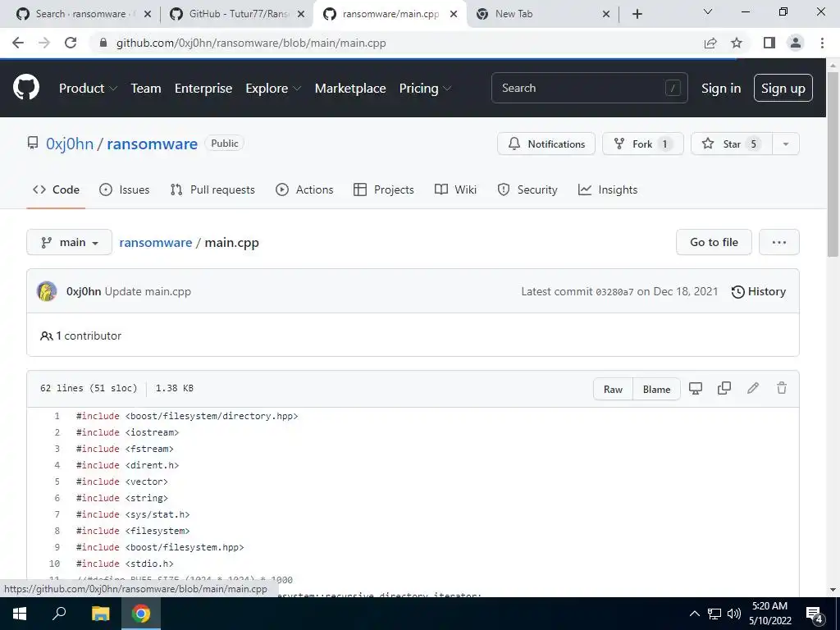840x630 pixels.
Task: Click the Chrome reload icon
Action: [71, 43]
